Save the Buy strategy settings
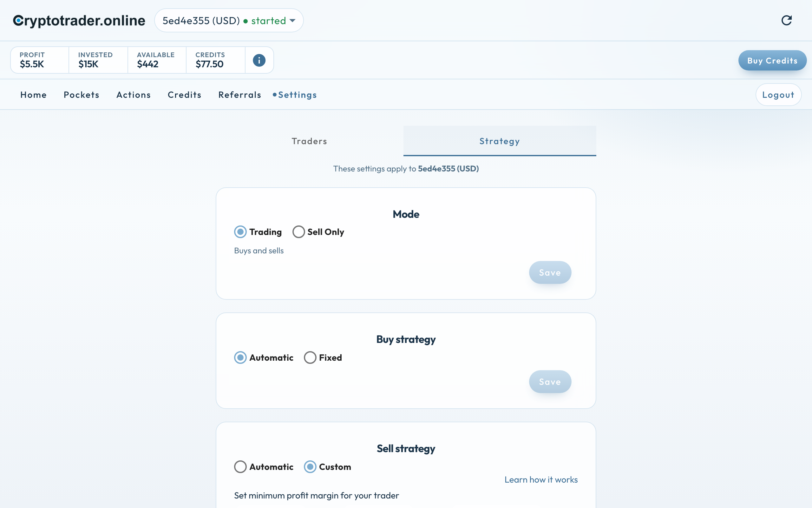Screen dimensions: 812x508 pyautogui.click(x=550, y=382)
